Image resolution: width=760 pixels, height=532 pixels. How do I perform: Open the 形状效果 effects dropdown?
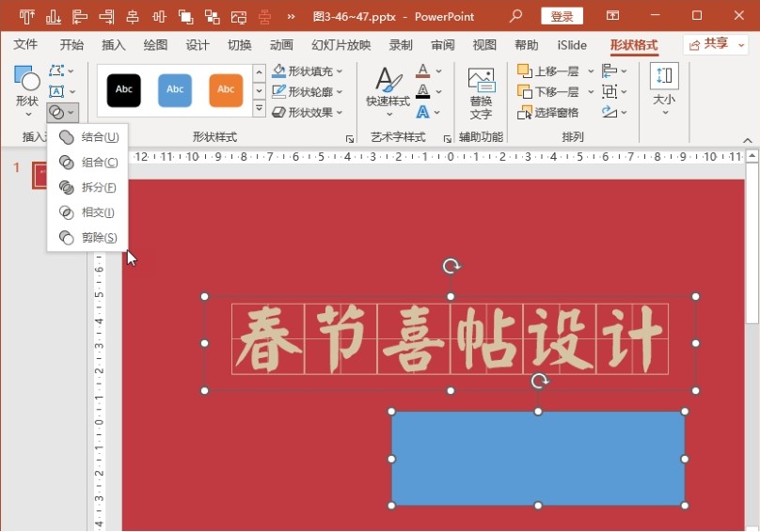(308, 112)
